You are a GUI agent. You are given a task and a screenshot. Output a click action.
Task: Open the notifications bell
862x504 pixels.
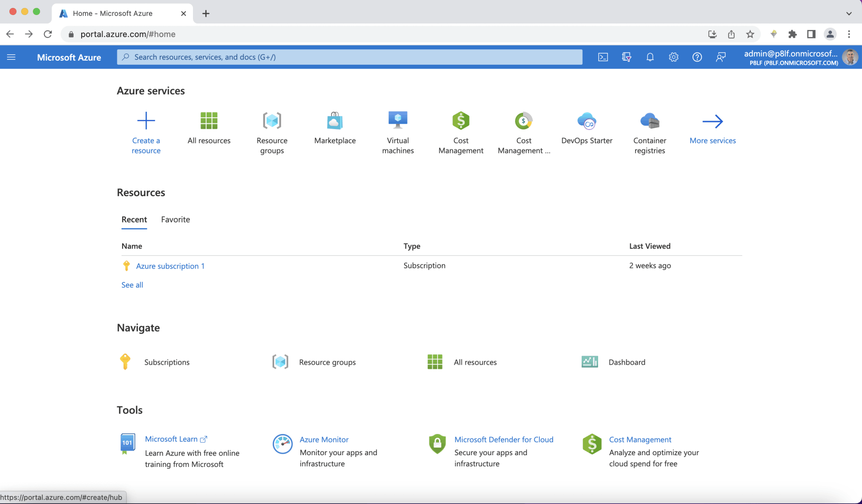[650, 57]
